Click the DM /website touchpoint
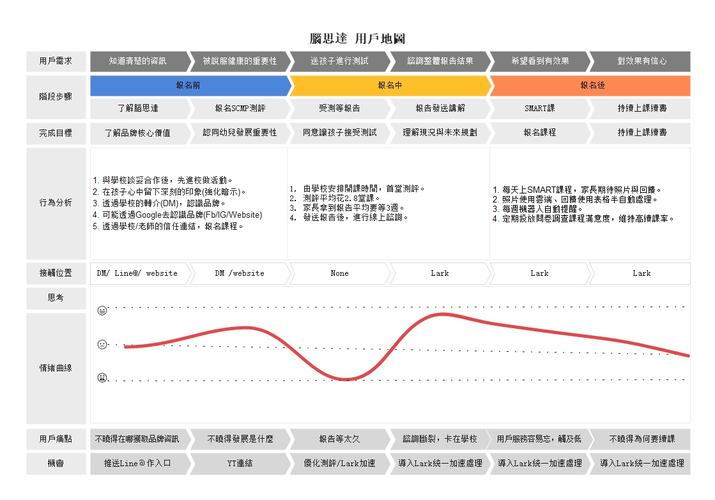This screenshot has height=500, width=715. [239, 273]
